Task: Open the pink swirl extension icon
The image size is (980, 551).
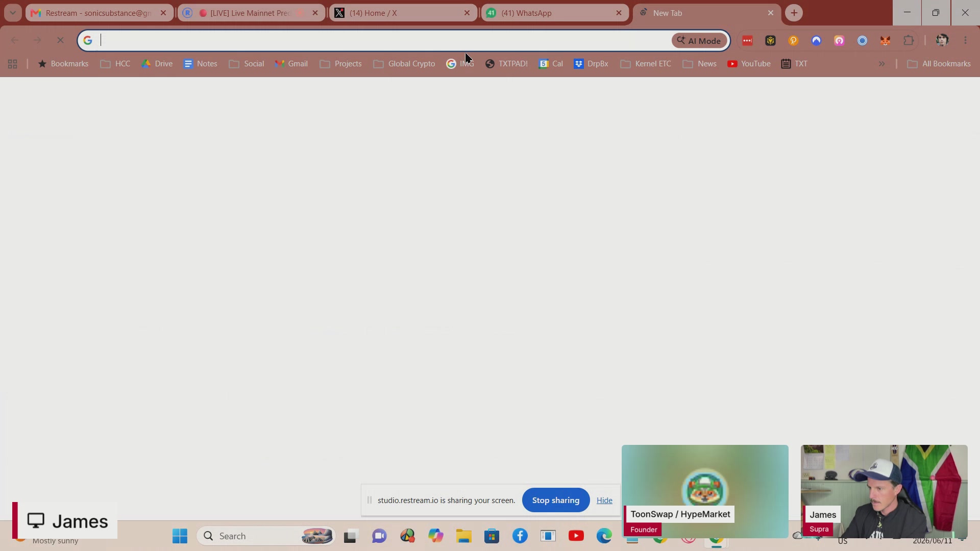Action: (x=840, y=41)
